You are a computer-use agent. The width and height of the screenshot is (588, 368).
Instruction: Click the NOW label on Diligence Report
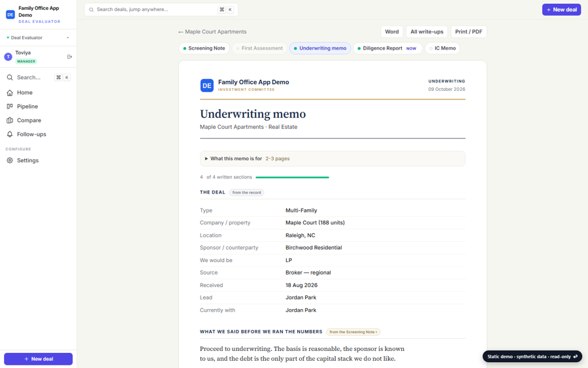point(412,48)
